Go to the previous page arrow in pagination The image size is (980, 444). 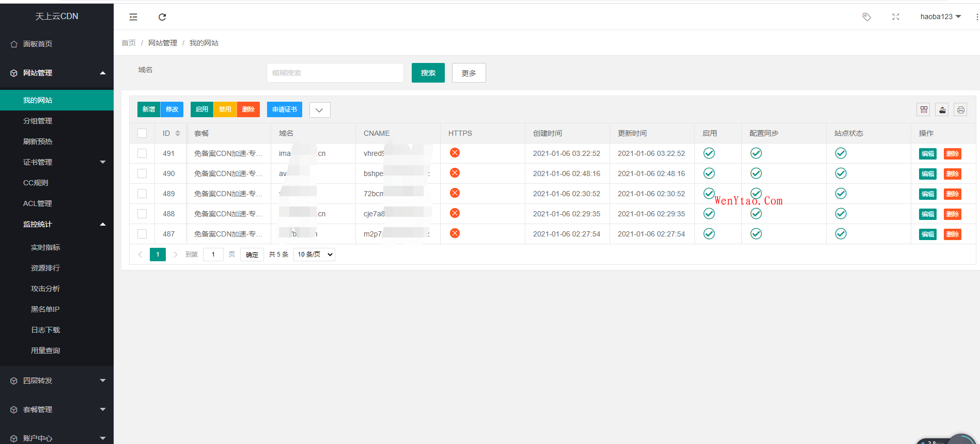pyautogui.click(x=140, y=255)
